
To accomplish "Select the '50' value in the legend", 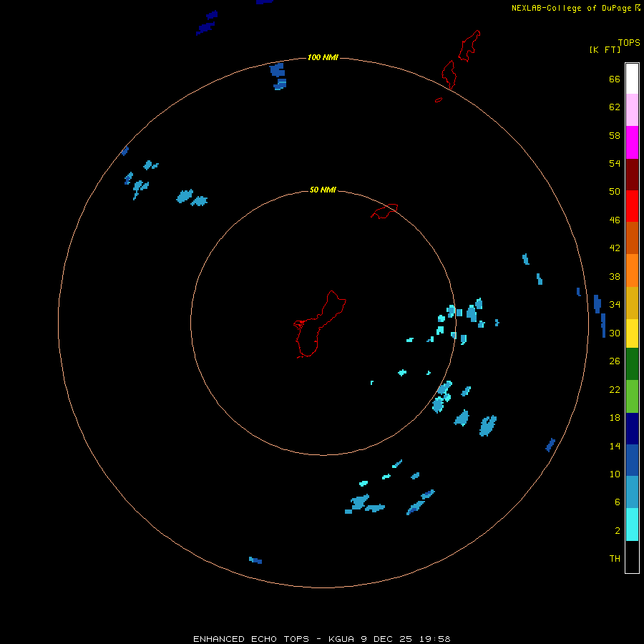I will pyautogui.click(x=615, y=192).
